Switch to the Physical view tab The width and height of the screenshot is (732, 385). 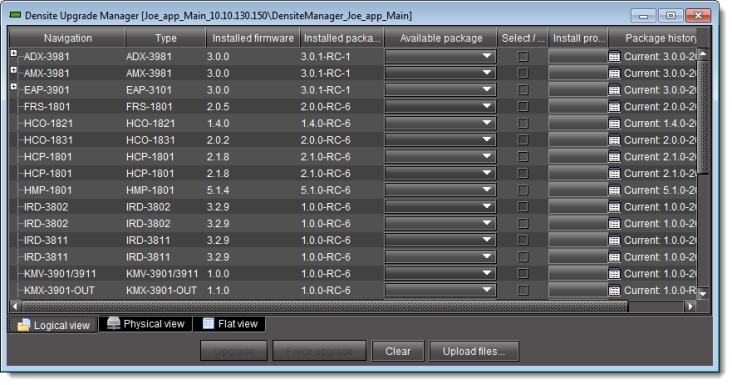pos(146,324)
